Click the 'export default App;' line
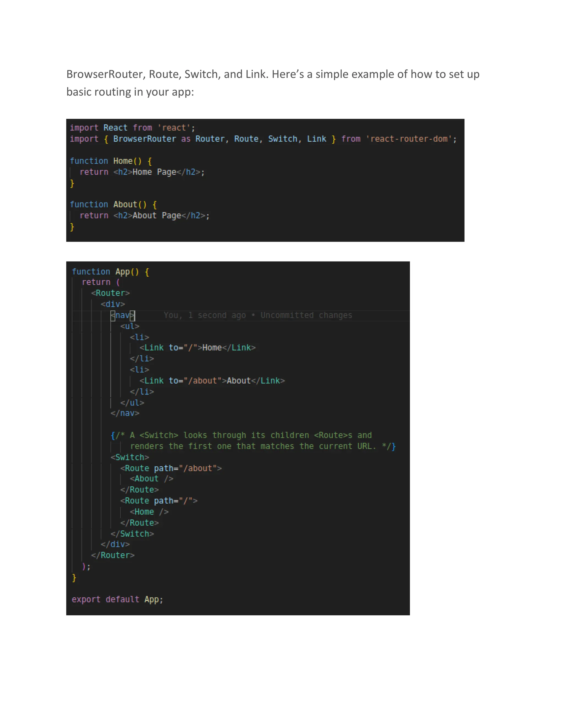Viewport: 563px width, 728px height. pyautogui.click(x=117, y=599)
